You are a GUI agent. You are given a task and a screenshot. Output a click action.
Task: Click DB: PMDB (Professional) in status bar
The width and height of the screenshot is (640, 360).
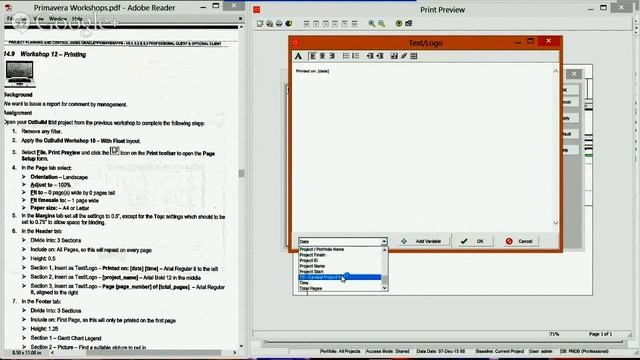[584, 351]
